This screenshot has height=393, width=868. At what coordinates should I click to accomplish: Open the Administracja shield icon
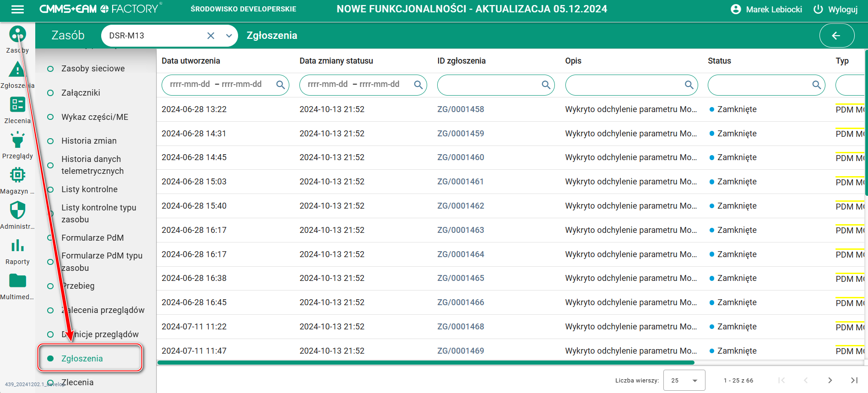coord(17,210)
